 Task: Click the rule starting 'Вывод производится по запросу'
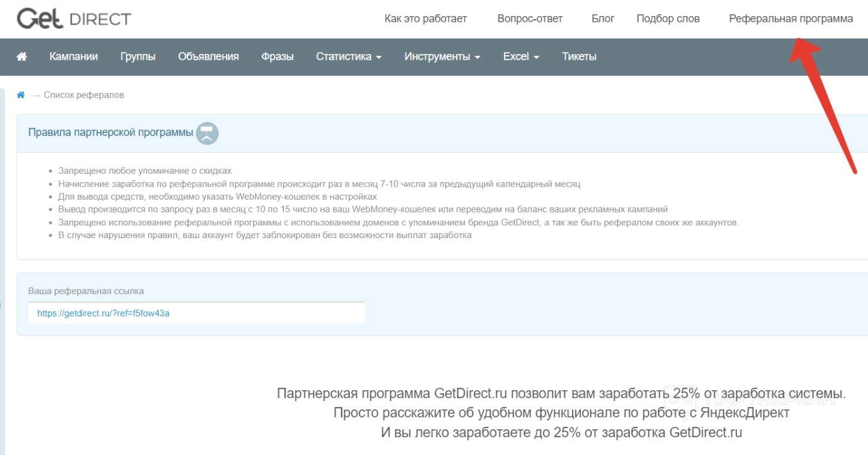(x=363, y=209)
